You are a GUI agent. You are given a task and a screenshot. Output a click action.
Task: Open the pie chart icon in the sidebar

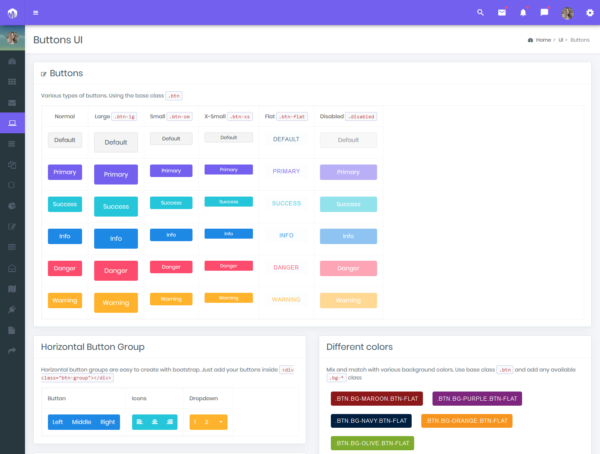click(x=12, y=206)
